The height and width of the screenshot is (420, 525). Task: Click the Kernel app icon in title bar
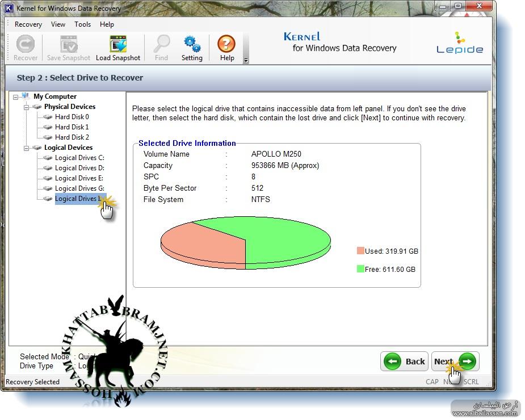tap(9, 8)
